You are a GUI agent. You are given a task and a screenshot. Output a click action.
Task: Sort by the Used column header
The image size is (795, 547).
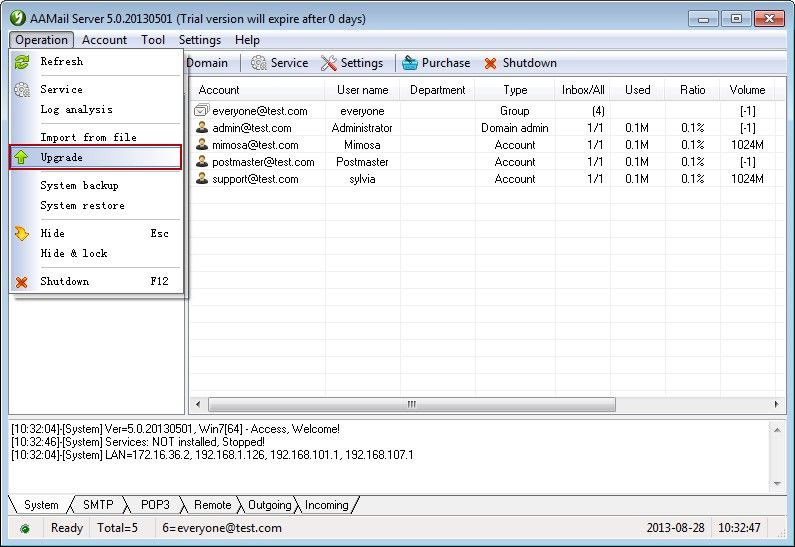[x=637, y=90]
